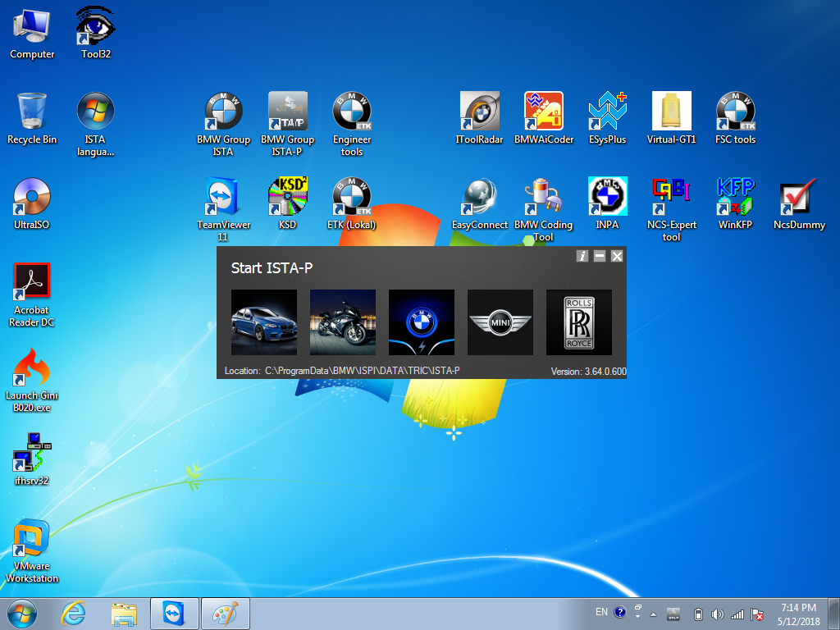Click the ISTA-P tray icon
Viewport: 840px width, 630px height.
tap(673, 614)
